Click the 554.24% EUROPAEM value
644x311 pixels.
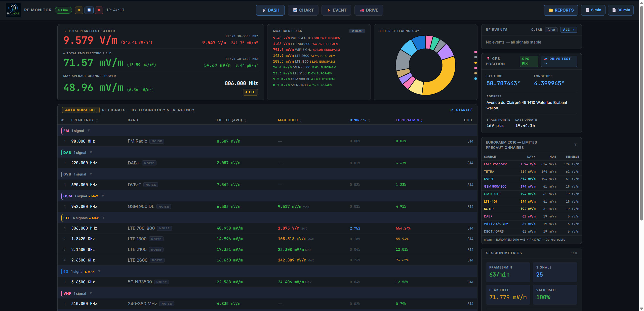[x=403, y=229]
